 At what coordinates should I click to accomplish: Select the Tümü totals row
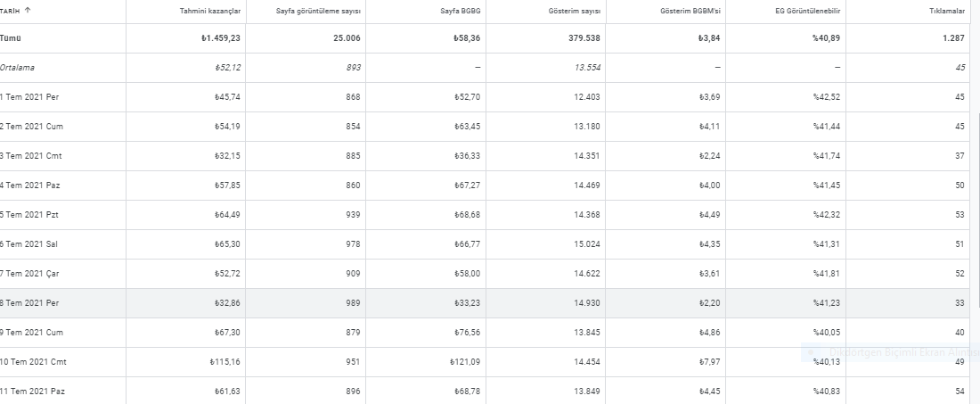pos(485,38)
